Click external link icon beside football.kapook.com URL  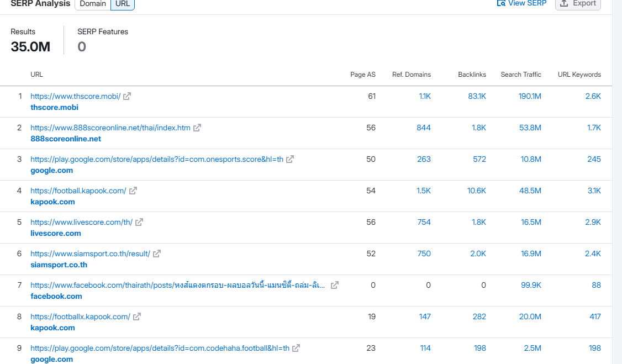[x=133, y=191]
